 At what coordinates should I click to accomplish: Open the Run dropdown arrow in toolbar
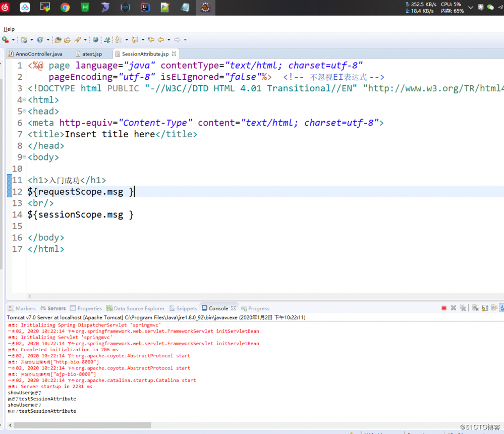(13, 40)
